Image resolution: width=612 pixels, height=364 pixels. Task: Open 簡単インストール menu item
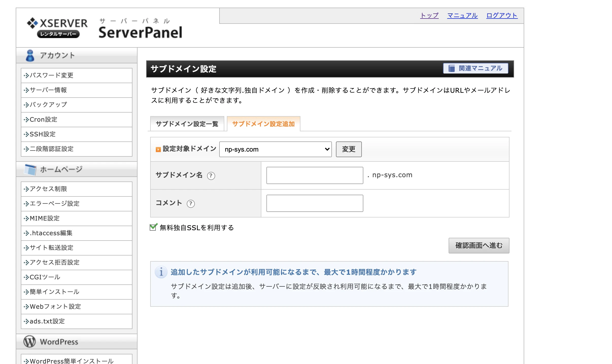(77, 292)
